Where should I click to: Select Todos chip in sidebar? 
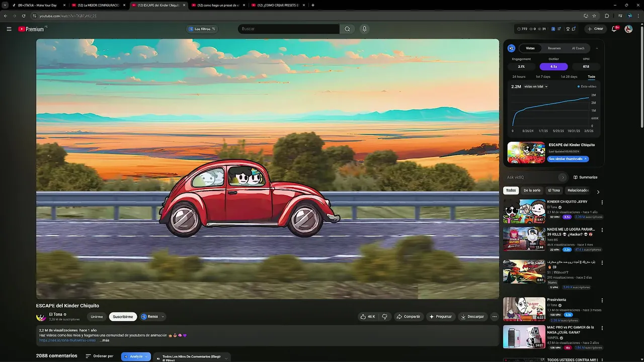(511, 191)
